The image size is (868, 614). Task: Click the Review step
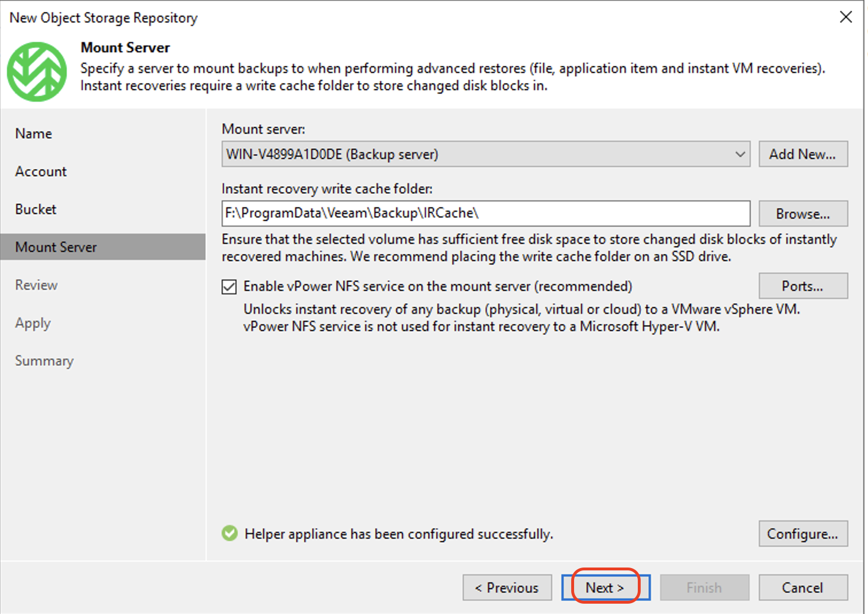point(36,285)
